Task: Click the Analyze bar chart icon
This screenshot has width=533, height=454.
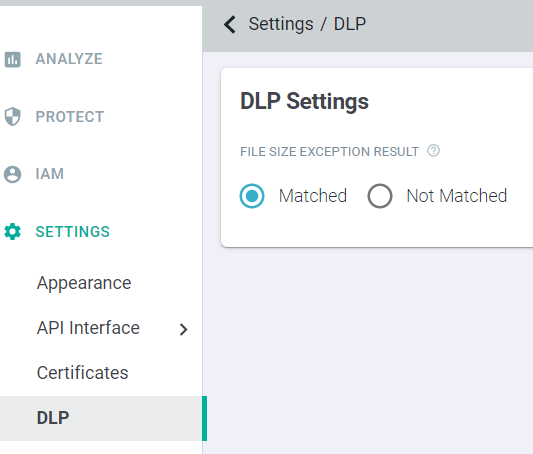Action: pyautogui.click(x=13, y=59)
